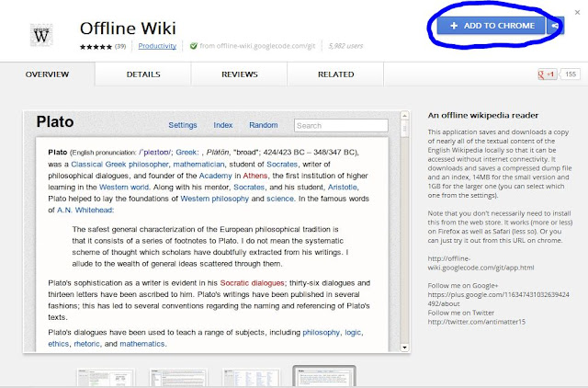Select the second screenshot thumbnail

(178, 378)
